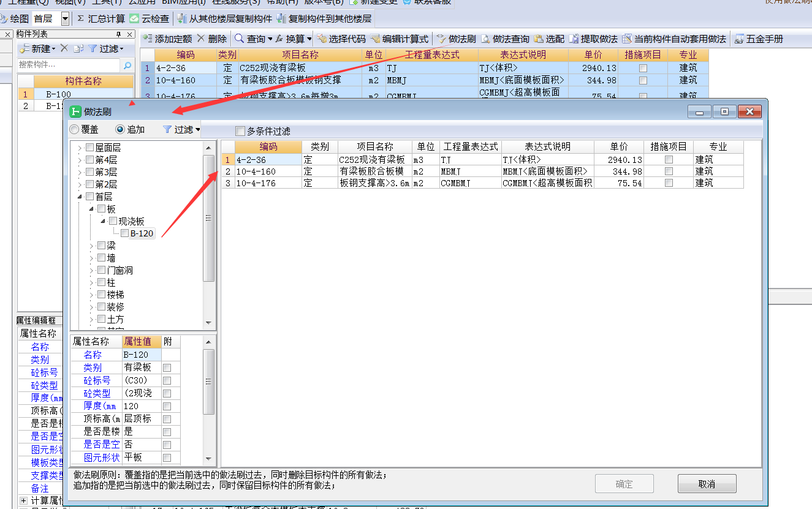The width and height of the screenshot is (812, 509).
Task: Click the 添加定额 add quota icon
Action: pyautogui.click(x=148, y=39)
